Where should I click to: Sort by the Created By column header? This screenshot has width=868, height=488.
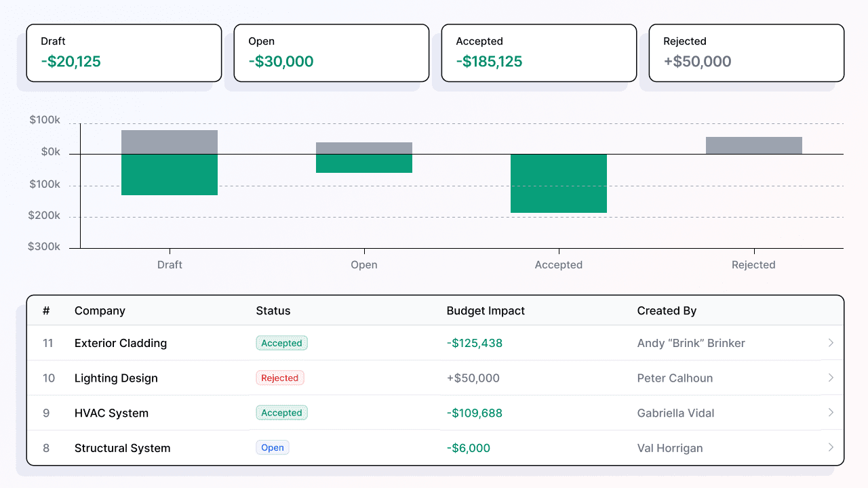click(667, 311)
